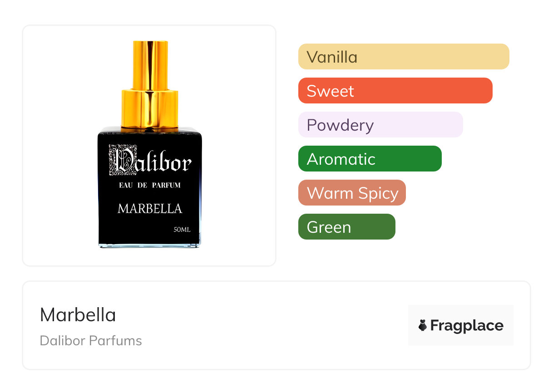The height and width of the screenshot is (392, 553).
Task: Select the Warm Spicy accord bar
Action: click(352, 193)
